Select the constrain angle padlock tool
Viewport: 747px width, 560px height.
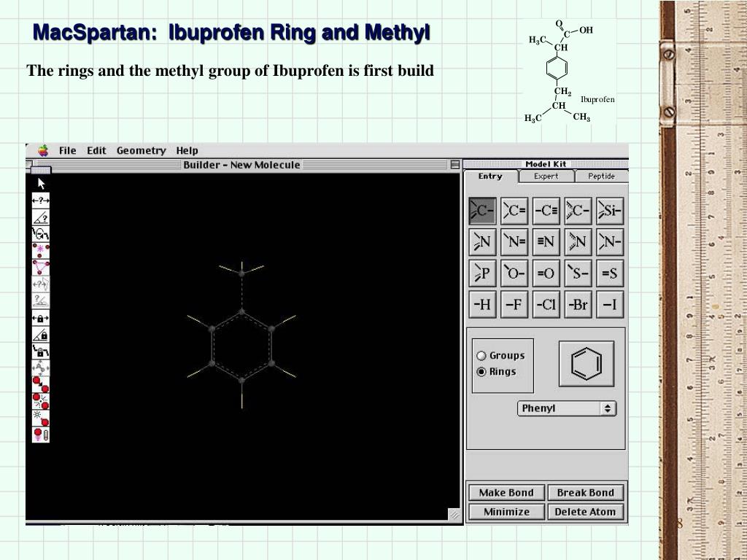(x=41, y=335)
